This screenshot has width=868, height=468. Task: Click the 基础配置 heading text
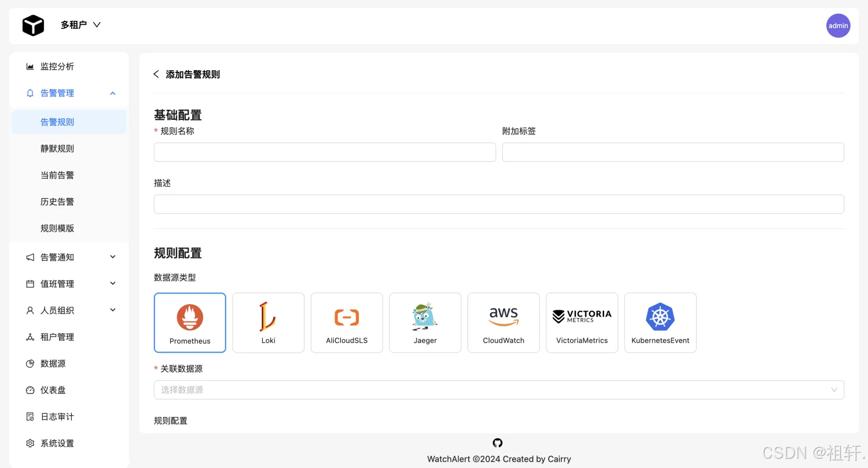coord(178,115)
